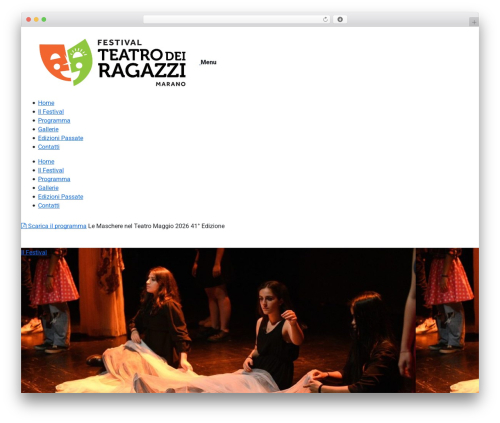Open Gallerie in the first navigation list
Image resolution: width=500 pixels, height=423 pixels.
coord(48,129)
